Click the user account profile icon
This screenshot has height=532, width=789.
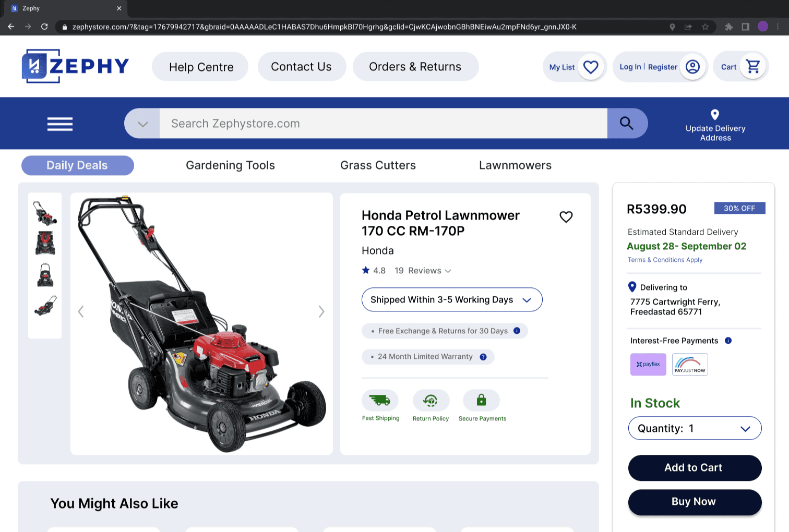692,67
